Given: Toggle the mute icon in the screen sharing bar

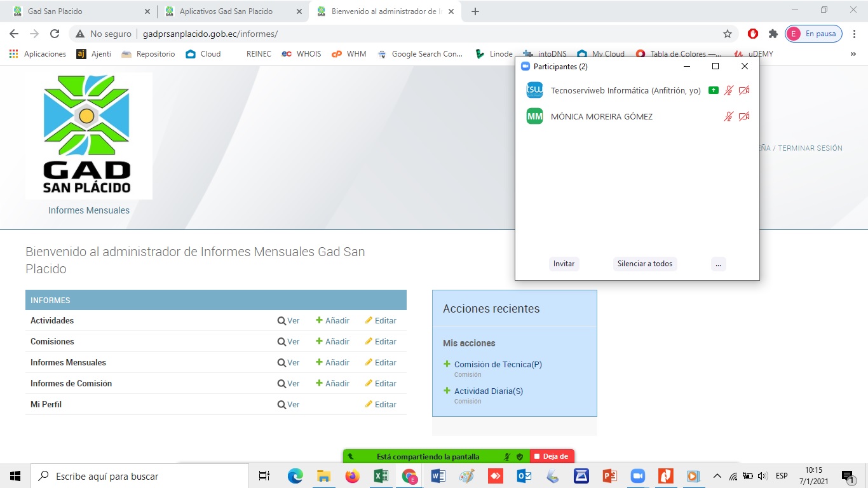Looking at the screenshot, I should coord(507,456).
